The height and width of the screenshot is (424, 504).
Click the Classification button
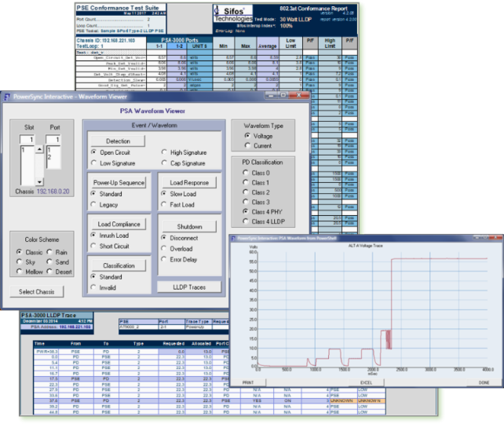[x=119, y=265]
